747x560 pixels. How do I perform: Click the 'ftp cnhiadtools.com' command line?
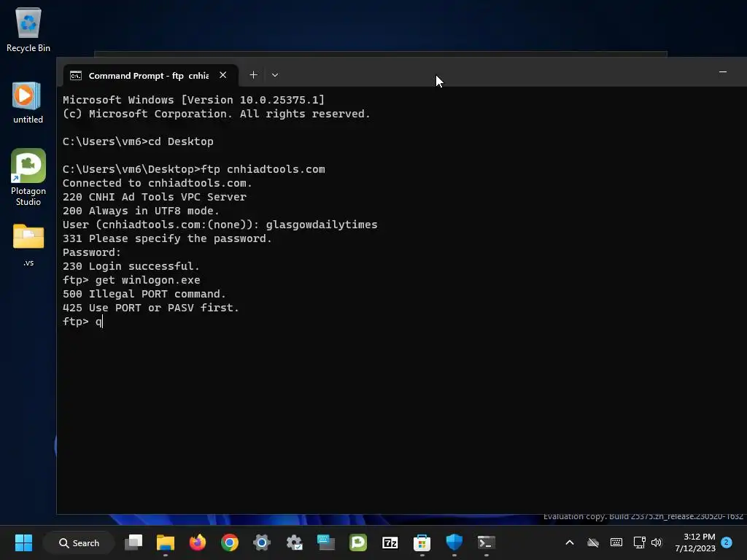pos(194,169)
